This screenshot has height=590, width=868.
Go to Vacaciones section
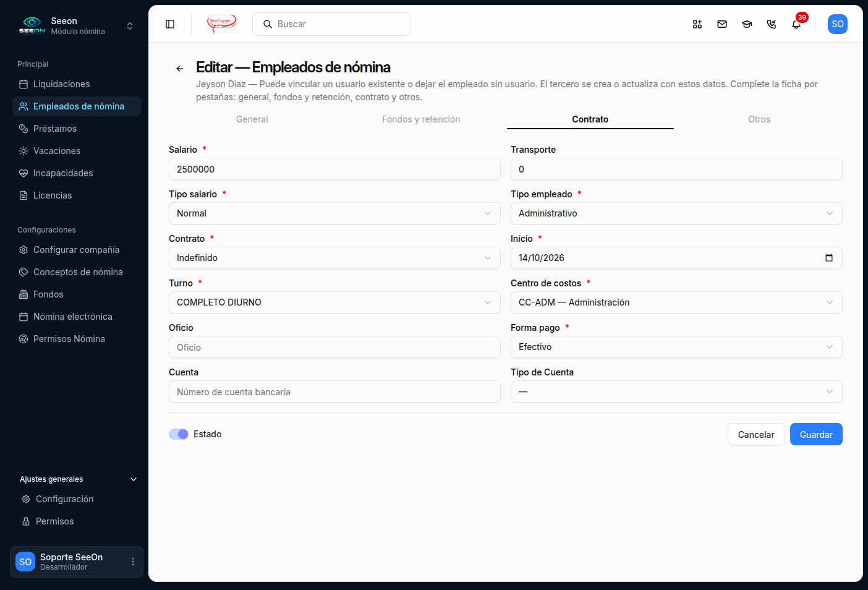coord(77,151)
